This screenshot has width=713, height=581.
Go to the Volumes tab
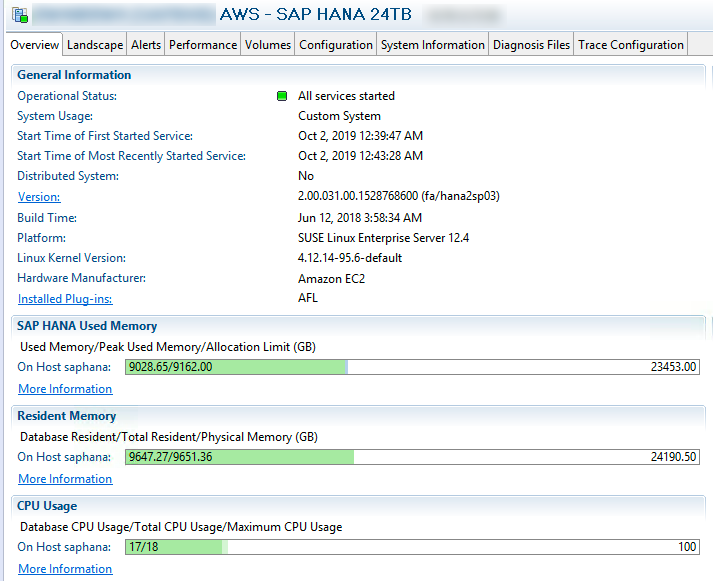pos(268,45)
